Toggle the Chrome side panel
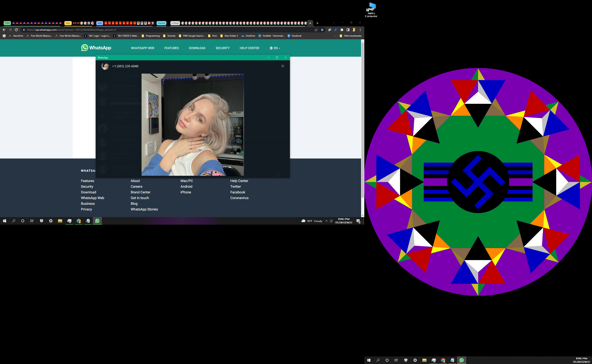 pos(348,30)
